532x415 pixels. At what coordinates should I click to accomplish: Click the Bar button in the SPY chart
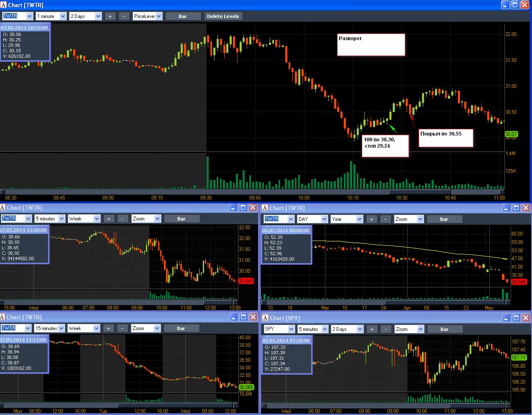[445, 329]
